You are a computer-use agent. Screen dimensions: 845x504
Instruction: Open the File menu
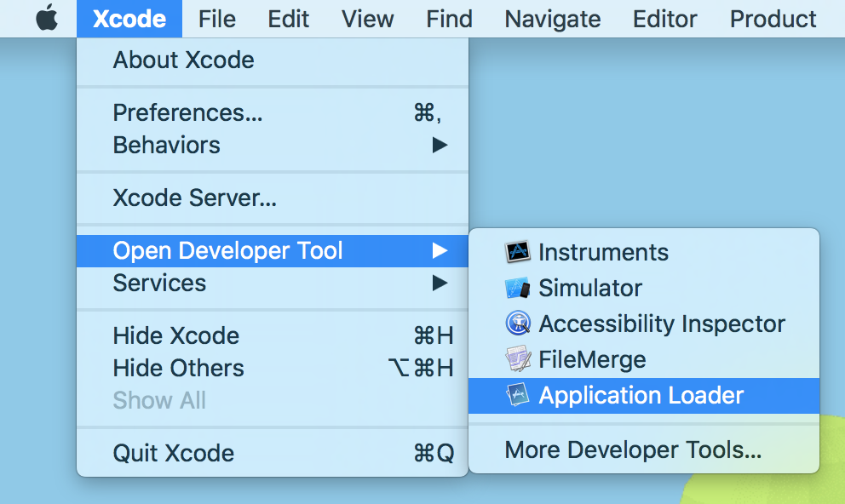[217, 19]
